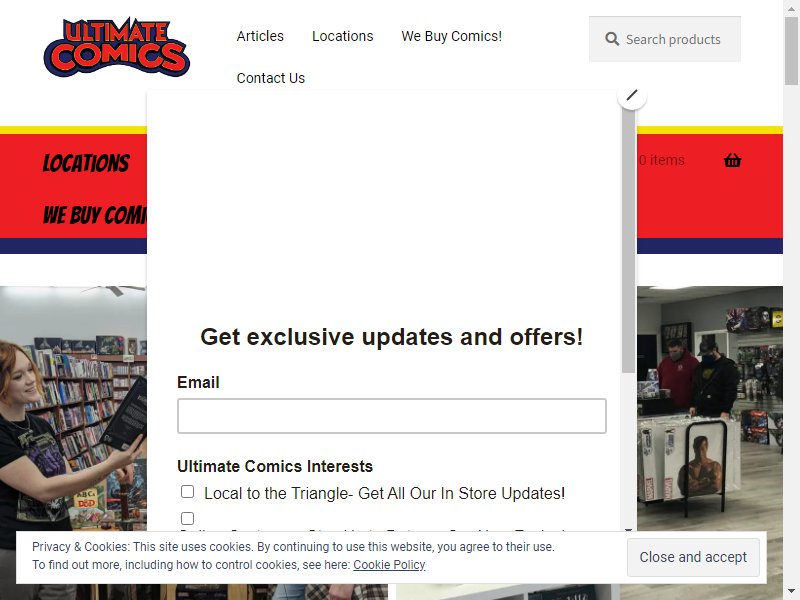Screen dimensions: 800x600
Task: Click the Search products field
Action: (x=664, y=39)
